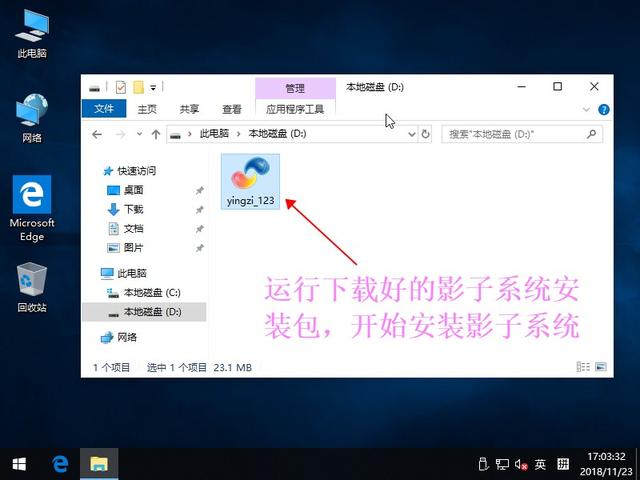Go back with the Back arrow
The width and height of the screenshot is (640, 480).
pos(97,134)
